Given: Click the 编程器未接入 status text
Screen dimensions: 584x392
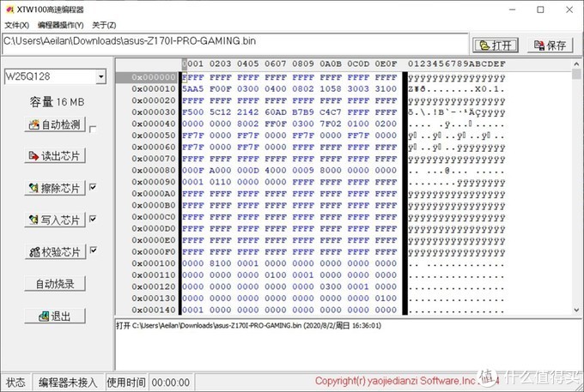Looking at the screenshot, I should [x=67, y=383].
